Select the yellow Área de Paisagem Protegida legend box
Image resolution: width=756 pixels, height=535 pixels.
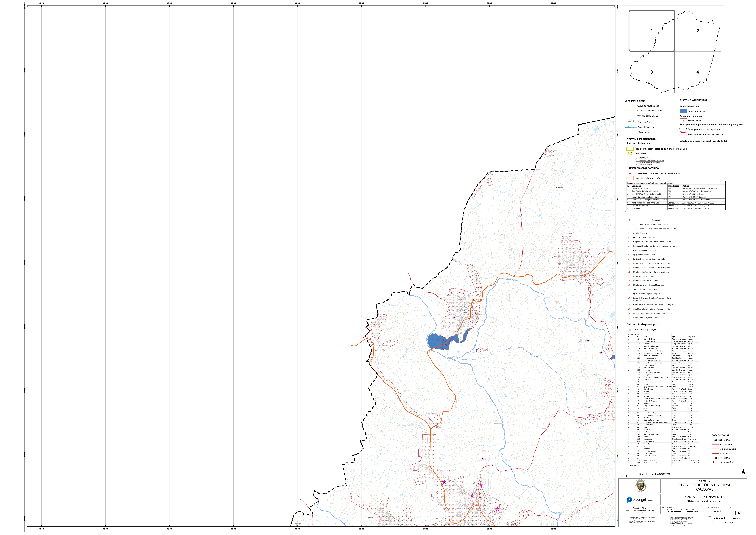coord(630,149)
